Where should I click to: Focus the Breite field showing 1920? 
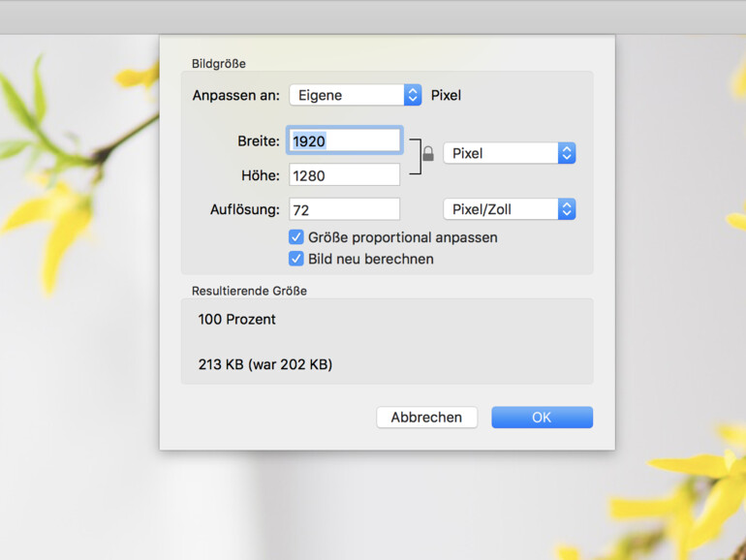345,140
